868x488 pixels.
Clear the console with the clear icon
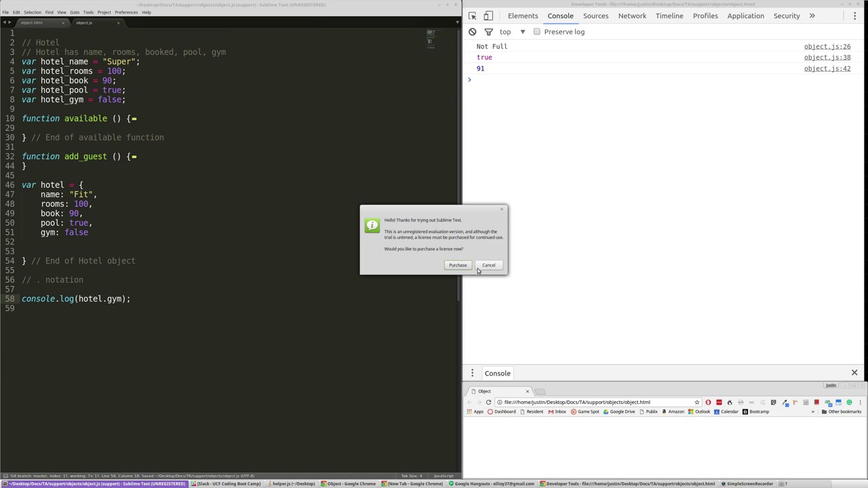point(473,32)
